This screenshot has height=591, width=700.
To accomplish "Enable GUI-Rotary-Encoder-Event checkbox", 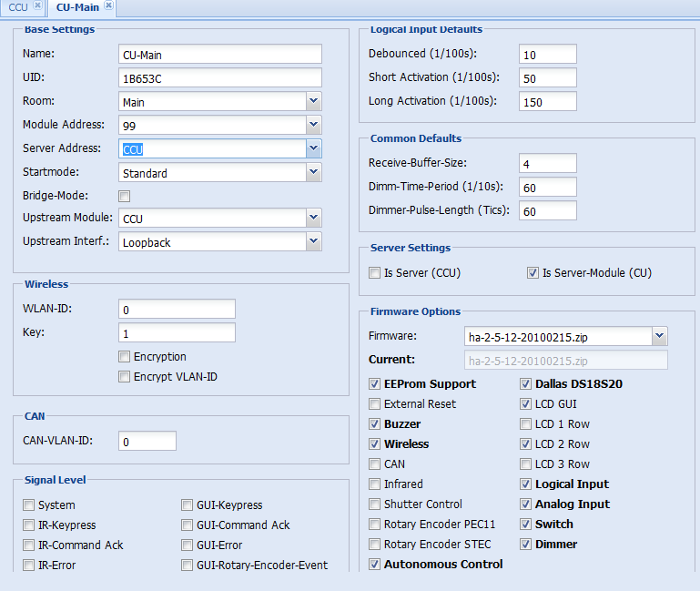I will pyautogui.click(x=187, y=566).
